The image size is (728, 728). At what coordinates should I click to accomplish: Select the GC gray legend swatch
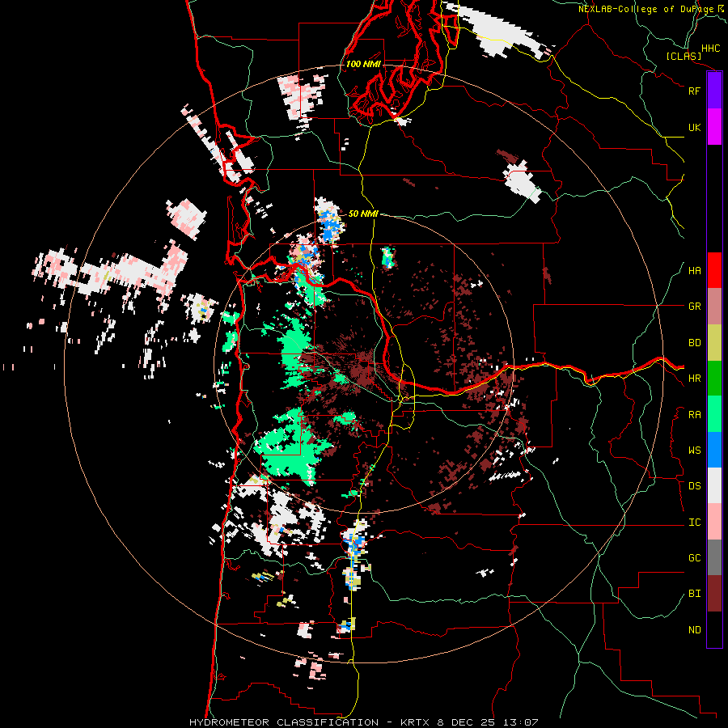[714, 557]
